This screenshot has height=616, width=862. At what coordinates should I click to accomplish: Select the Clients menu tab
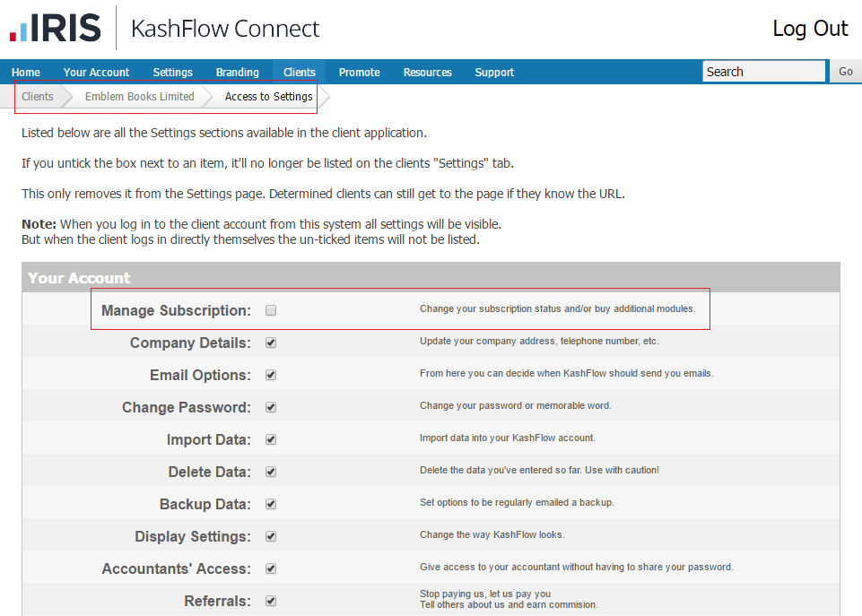click(x=300, y=73)
